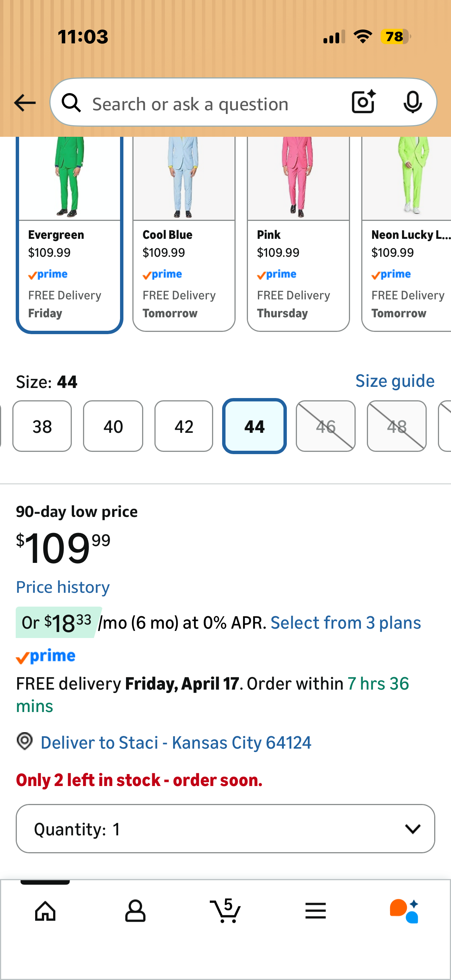Open the account profile icon
The width and height of the screenshot is (451, 980).
pos(135,911)
